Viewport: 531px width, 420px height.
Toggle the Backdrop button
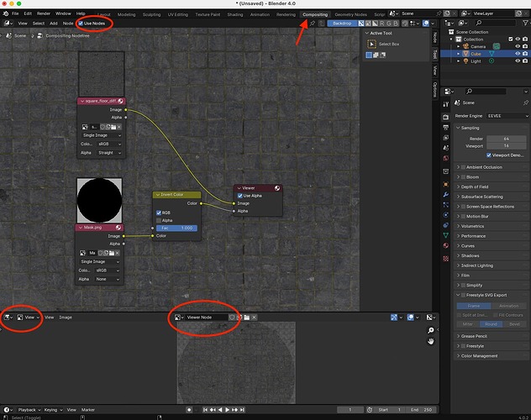[x=342, y=24]
